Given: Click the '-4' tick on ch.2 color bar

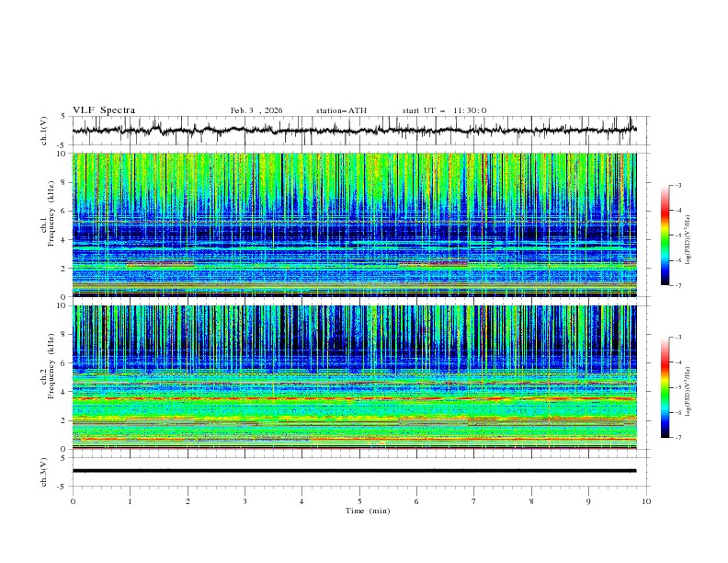Looking at the screenshot, I should pyautogui.click(x=677, y=362).
